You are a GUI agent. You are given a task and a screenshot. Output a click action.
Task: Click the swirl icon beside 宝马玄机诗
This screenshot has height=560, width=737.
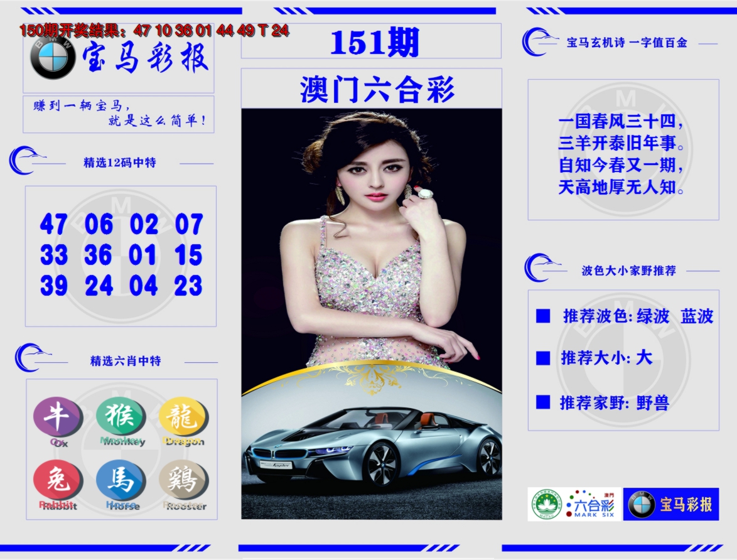click(539, 42)
